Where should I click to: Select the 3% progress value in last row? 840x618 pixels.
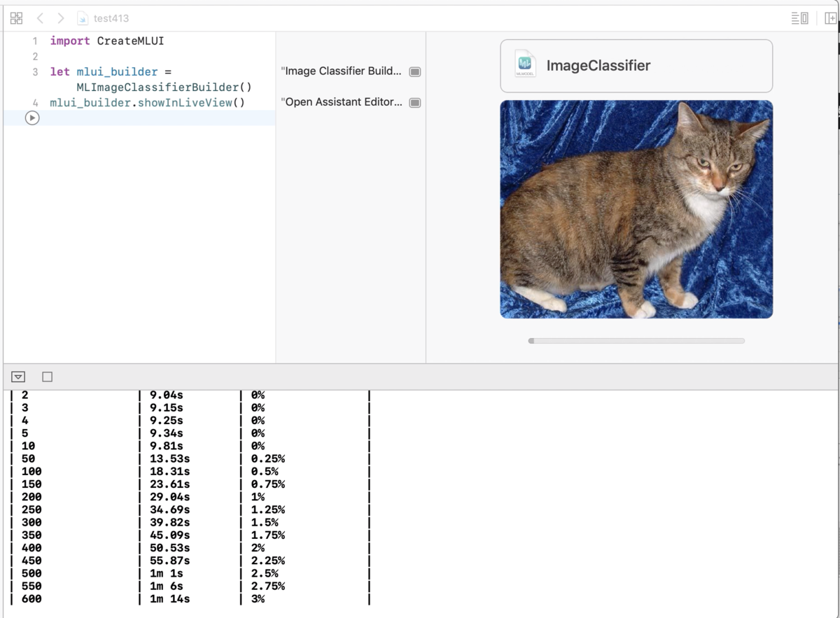(x=258, y=599)
